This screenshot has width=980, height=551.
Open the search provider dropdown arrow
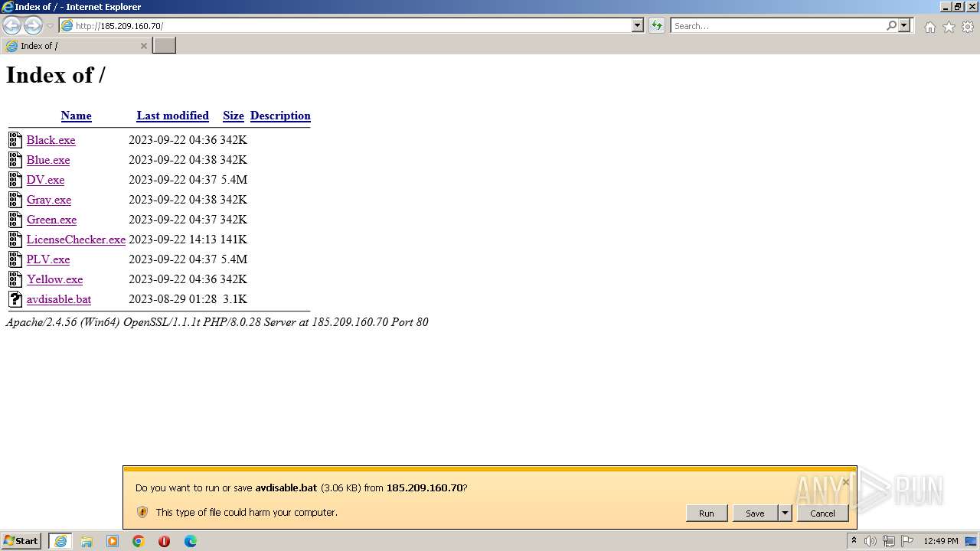pyautogui.click(x=904, y=25)
